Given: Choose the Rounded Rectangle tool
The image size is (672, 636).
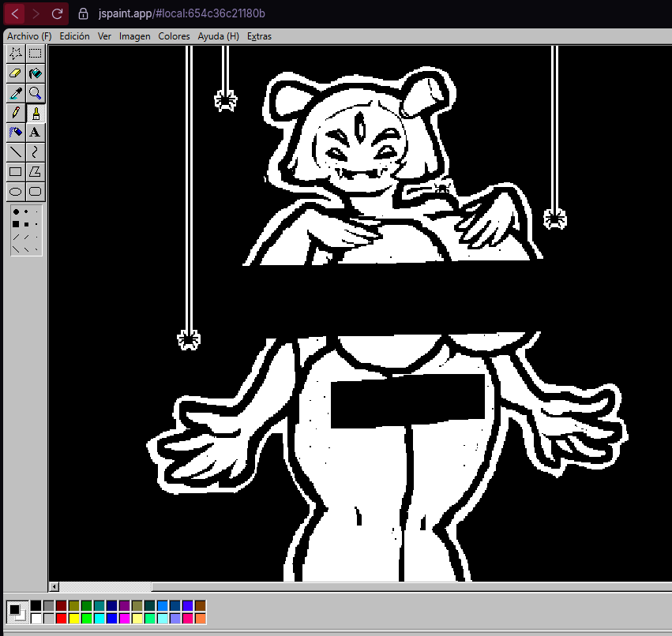Looking at the screenshot, I should tap(36, 192).
